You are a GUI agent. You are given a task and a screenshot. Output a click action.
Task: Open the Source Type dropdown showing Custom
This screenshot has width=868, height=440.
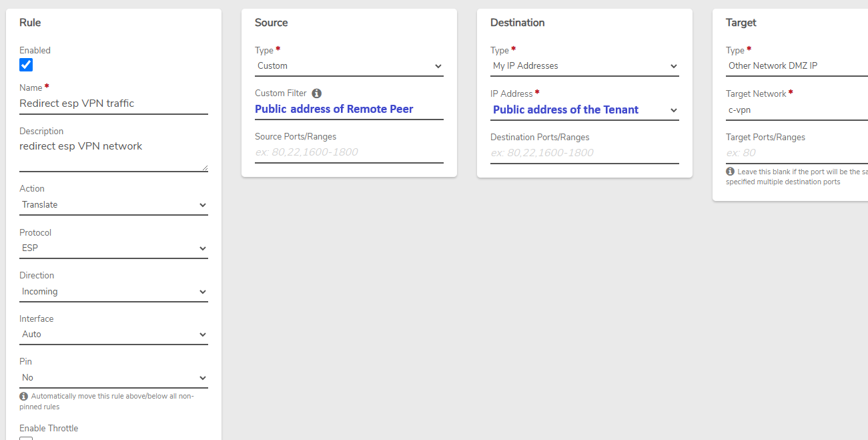point(349,66)
